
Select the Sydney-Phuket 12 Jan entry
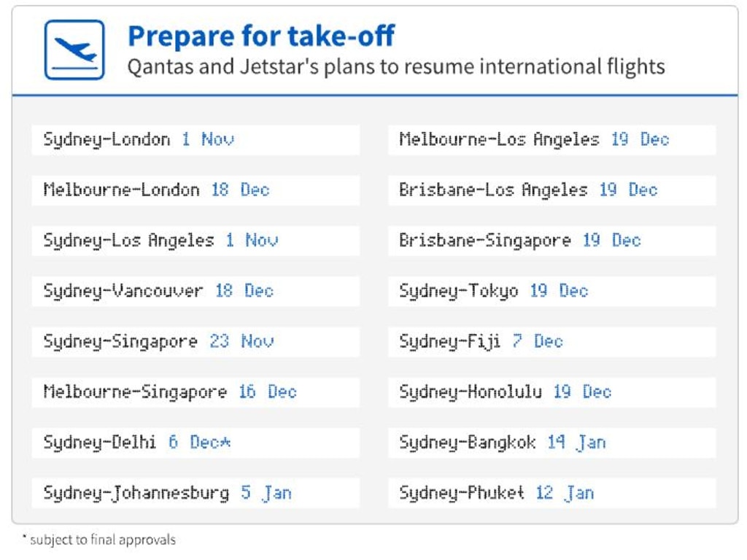pos(551,494)
